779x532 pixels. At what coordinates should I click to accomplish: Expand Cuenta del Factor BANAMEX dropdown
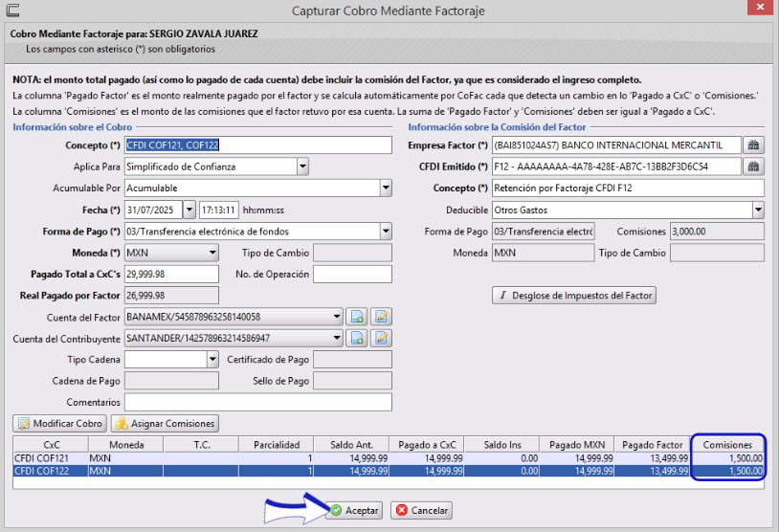coord(337,317)
